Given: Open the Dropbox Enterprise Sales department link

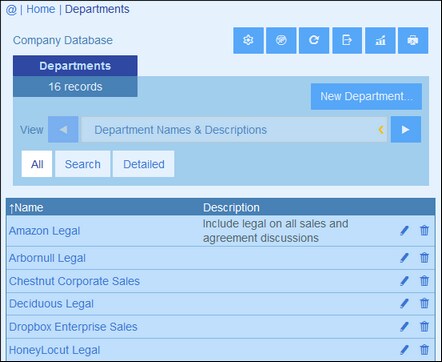Looking at the screenshot, I should click(x=73, y=327).
